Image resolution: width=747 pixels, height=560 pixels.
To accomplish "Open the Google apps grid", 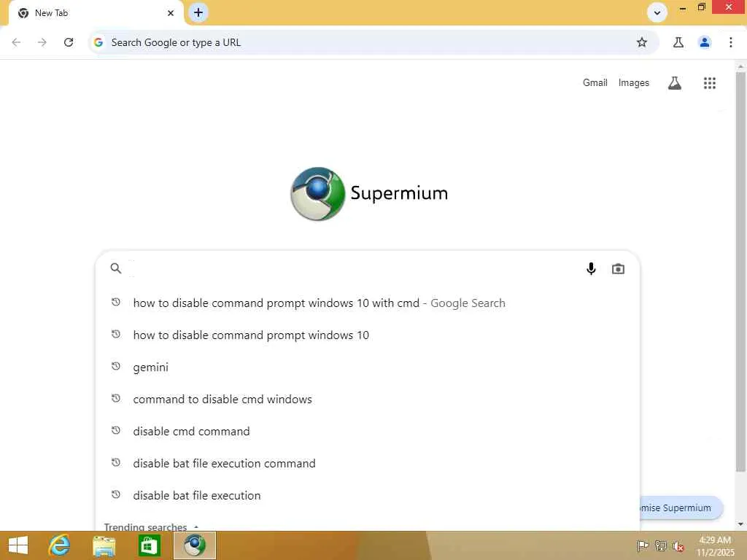I will [710, 83].
